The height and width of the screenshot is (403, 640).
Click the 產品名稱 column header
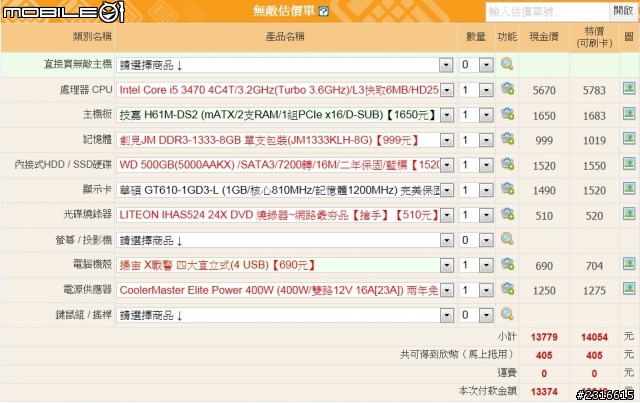click(285, 37)
